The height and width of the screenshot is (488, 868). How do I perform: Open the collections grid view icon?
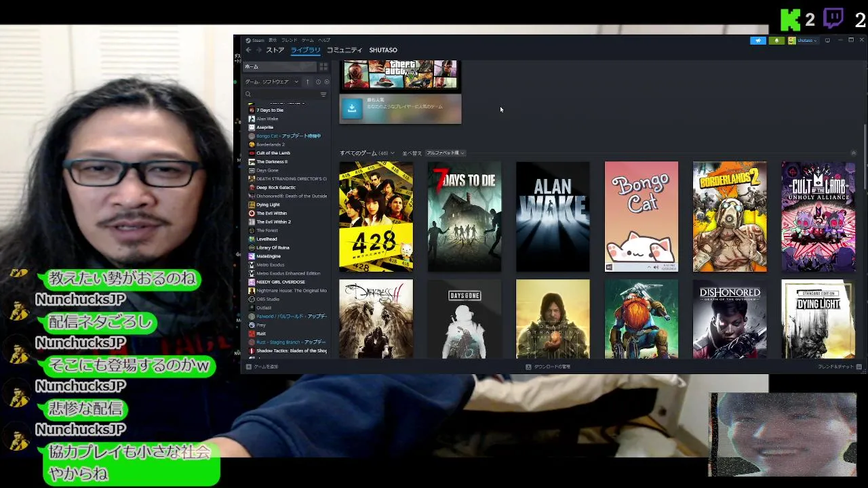(323, 66)
